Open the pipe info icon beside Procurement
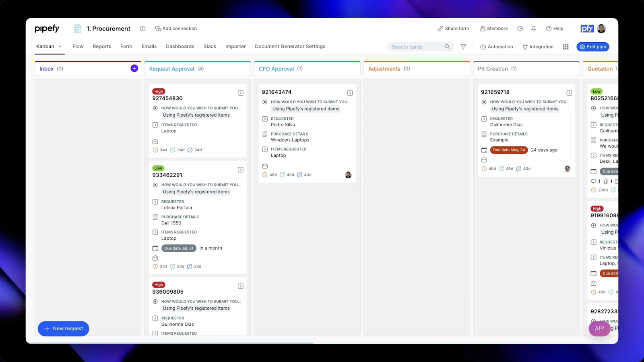The width and height of the screenshot is (644, 362). 142,29
